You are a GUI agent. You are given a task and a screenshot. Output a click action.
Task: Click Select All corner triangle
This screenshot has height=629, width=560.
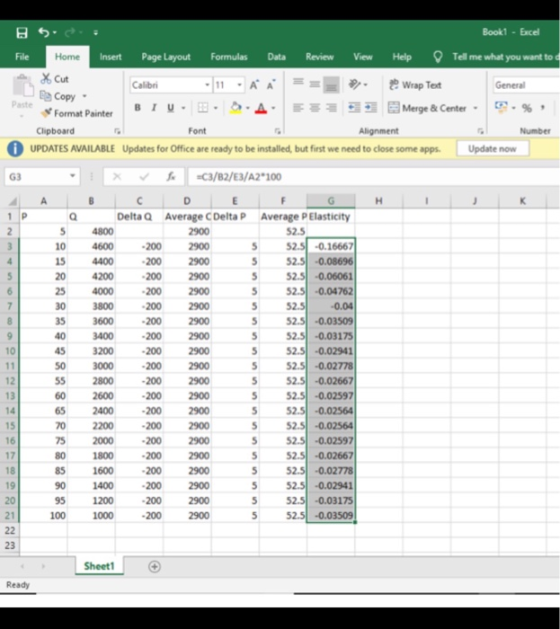click(12, 201)
